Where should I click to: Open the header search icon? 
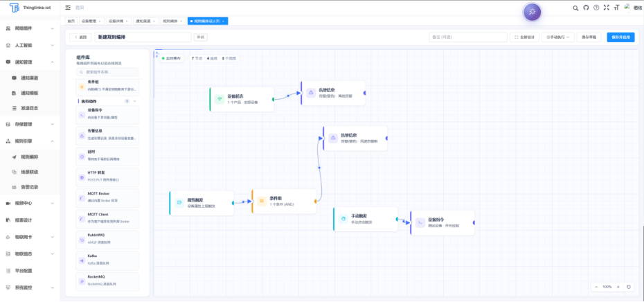[x=575, y=8]
